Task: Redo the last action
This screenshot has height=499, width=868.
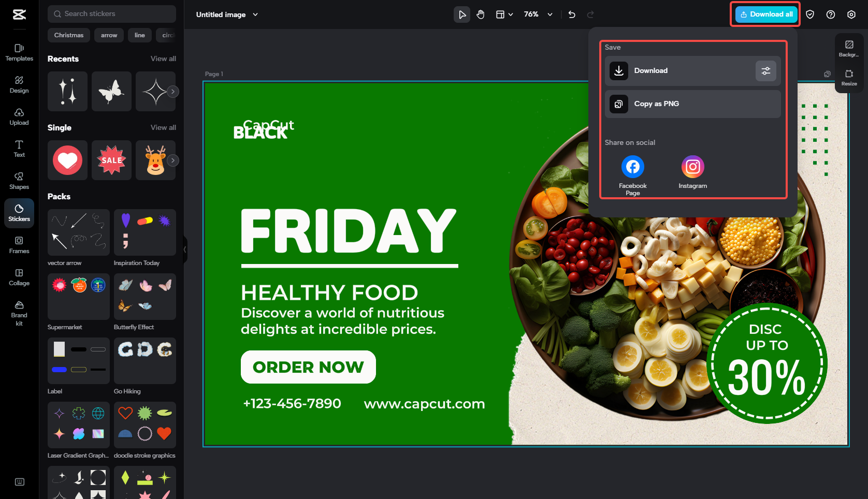Action: [x=590, y=14]
